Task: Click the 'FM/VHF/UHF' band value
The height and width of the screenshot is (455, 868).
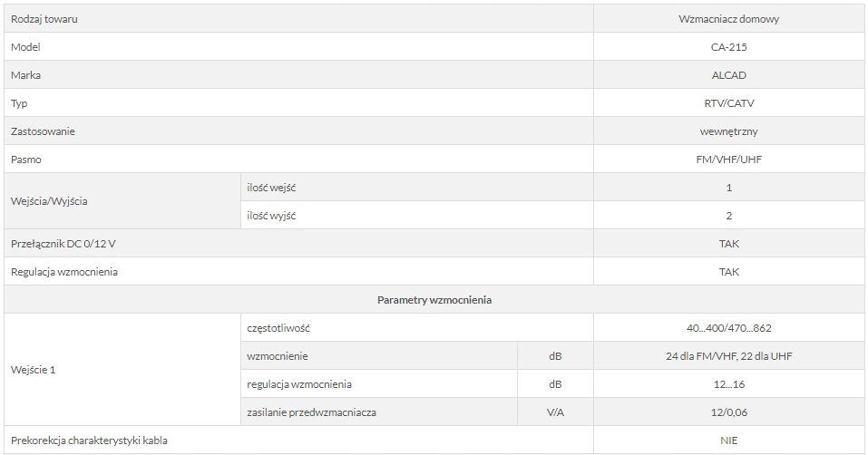Action: click(x=728, y=160)
